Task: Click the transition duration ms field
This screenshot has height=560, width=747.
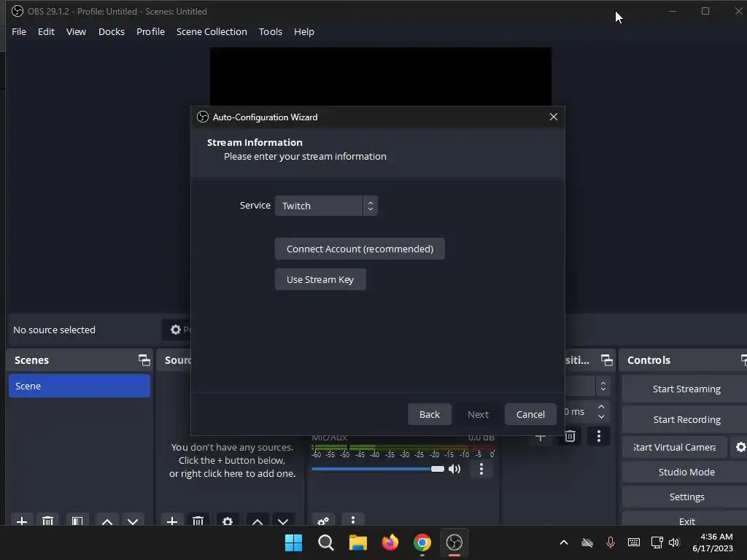Action: pyautogui.click(x=578, y=411)
